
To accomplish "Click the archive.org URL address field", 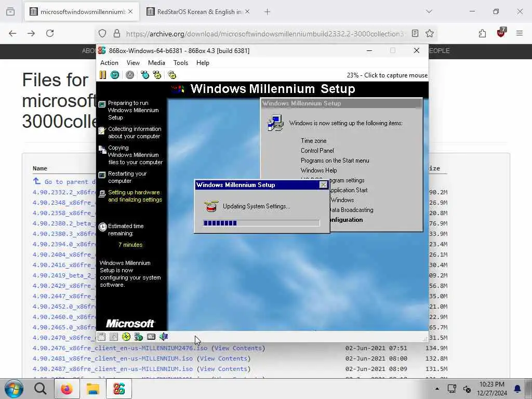I will pyautogui.click(x=264, y=34).
